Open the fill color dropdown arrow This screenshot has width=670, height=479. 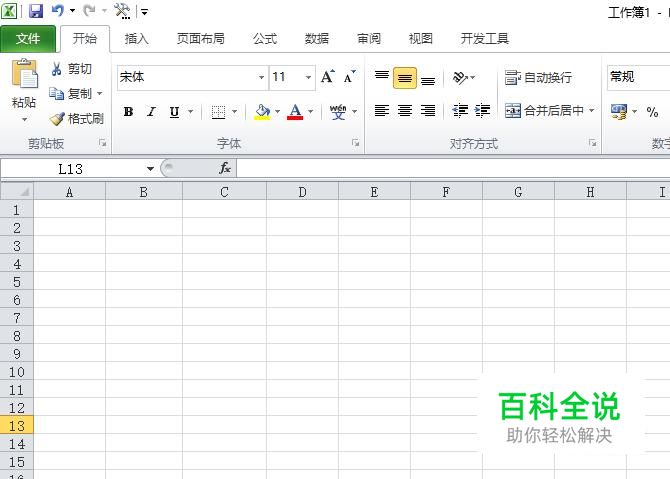277,112
